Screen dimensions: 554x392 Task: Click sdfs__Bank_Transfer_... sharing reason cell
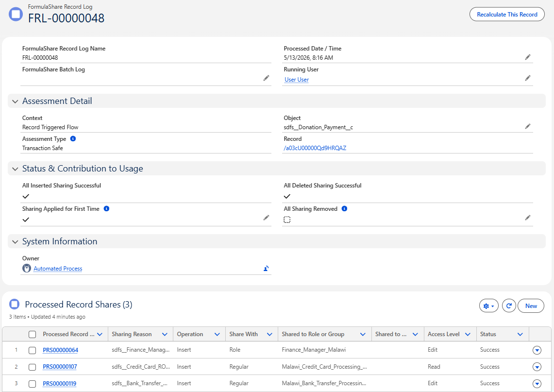pyautogui.click(x=139, y=383)
